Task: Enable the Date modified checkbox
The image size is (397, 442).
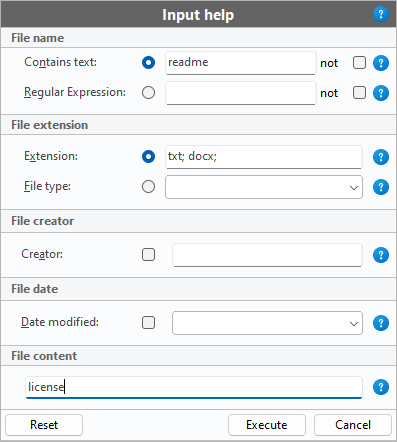Action: 148,323
